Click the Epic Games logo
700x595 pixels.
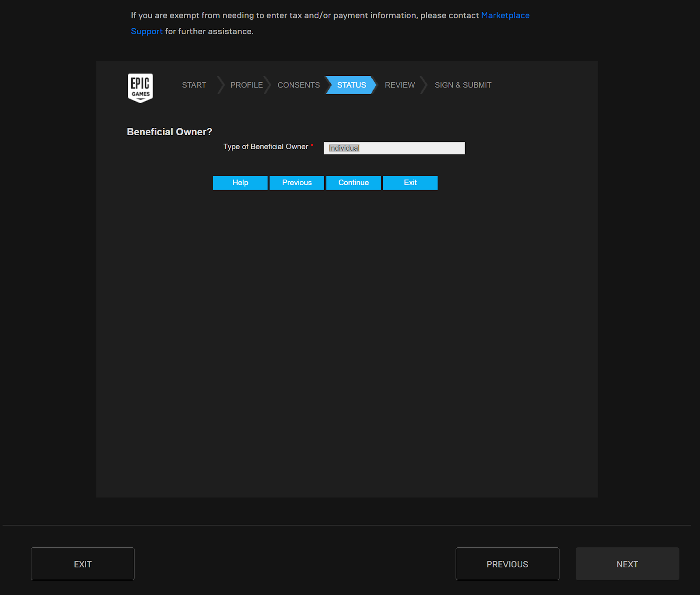point(140,88)
